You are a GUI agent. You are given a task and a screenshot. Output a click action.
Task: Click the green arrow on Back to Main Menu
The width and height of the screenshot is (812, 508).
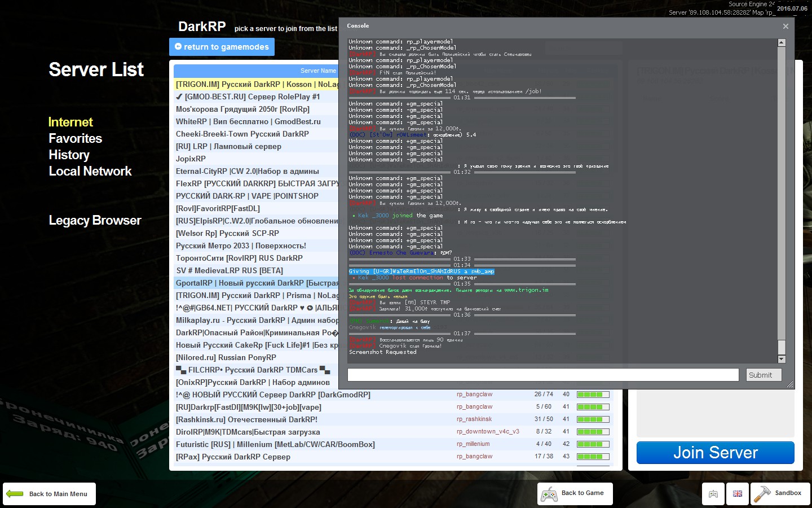[x=14, y=494]
